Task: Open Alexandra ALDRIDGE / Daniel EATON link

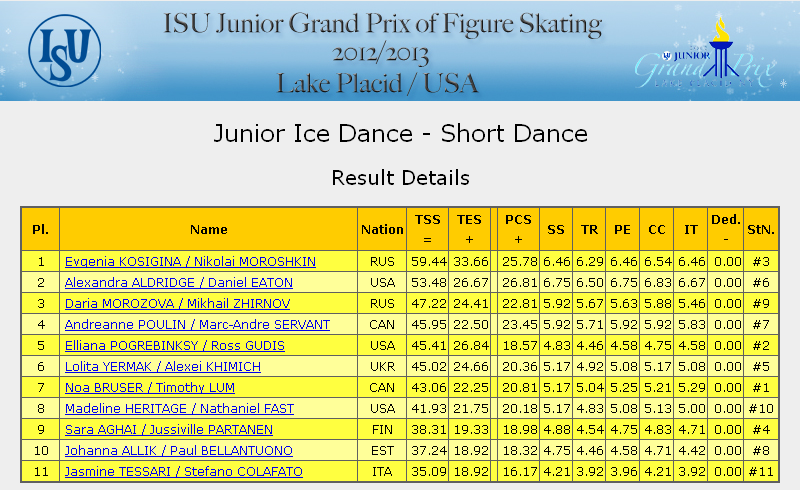Action: coord(179,282)
